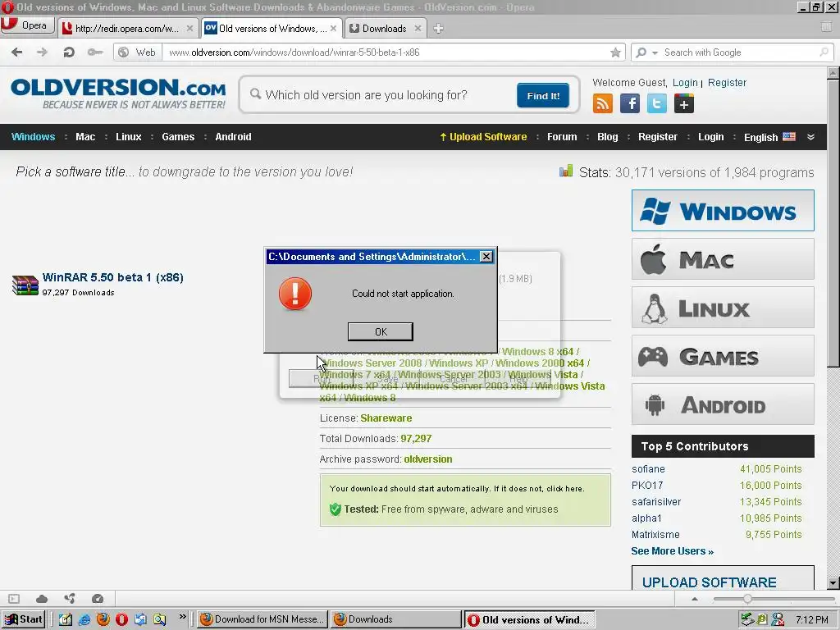Open contributor sofiane
The width and height of the screenshot is (840, 630).
tap(648, 468)
